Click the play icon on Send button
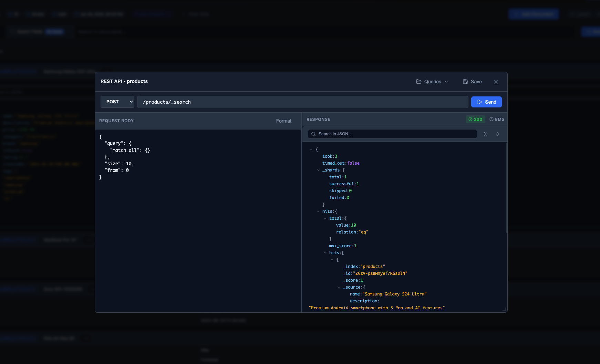 tap(479, 102)
